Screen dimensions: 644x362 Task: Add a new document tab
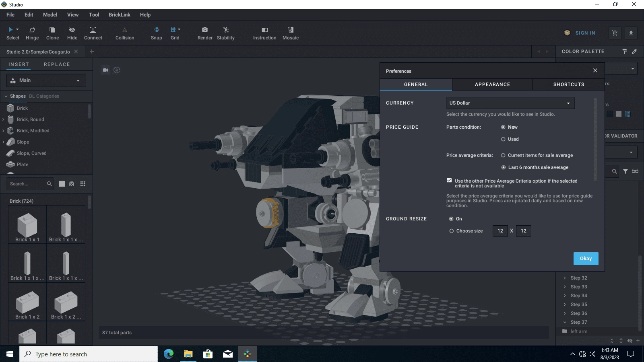coord(92,51)
